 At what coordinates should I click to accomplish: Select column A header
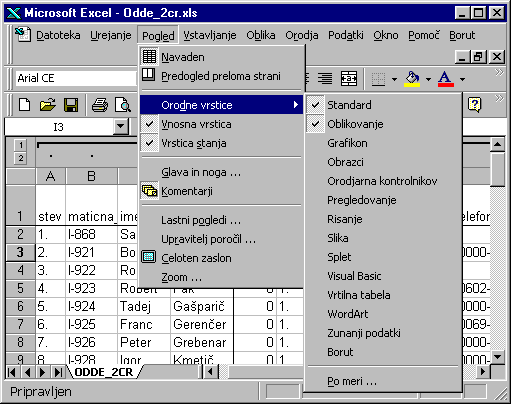pos(51,176)
